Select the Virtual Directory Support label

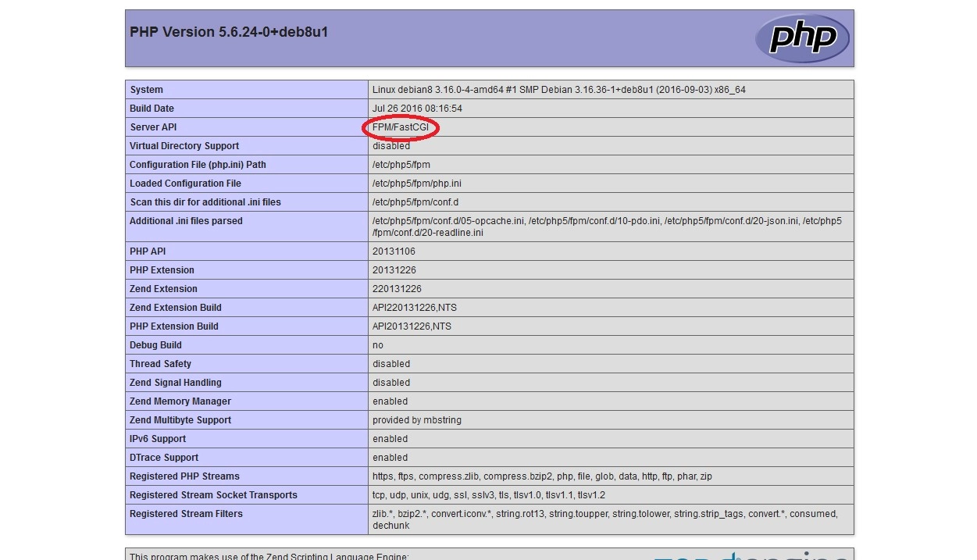coord(184,146)
